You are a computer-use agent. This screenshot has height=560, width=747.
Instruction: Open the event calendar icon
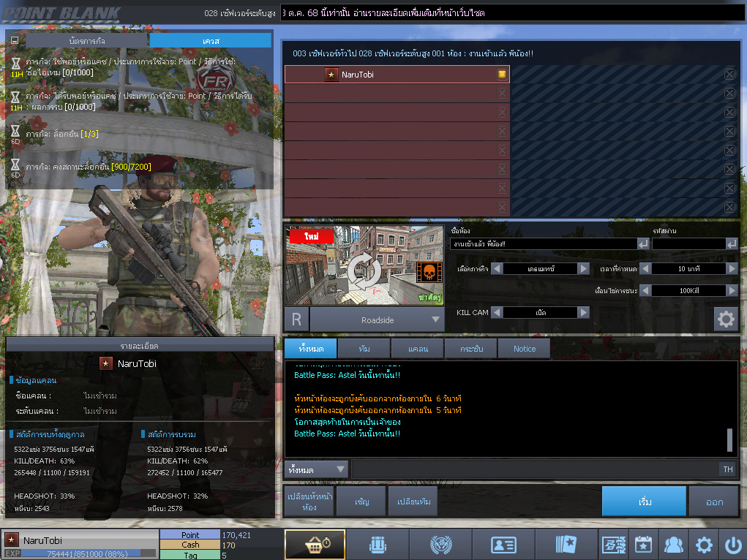point(643,545)
